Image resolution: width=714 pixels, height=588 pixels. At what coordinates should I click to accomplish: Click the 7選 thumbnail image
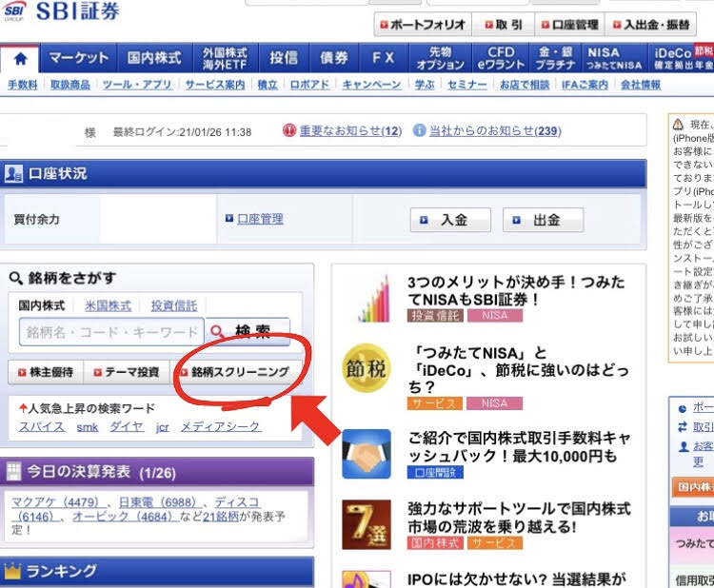(367, 524)
